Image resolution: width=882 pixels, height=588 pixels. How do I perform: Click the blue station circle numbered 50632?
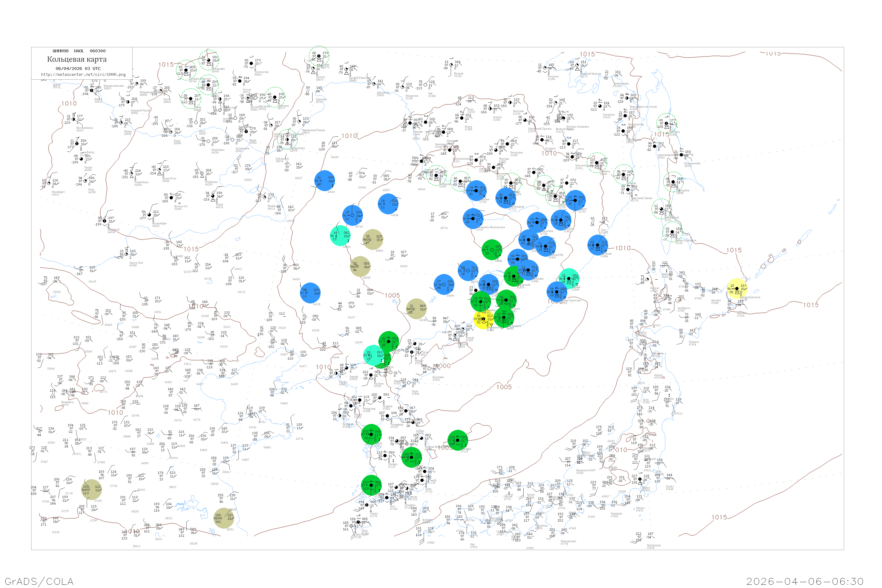coord(325,181)
